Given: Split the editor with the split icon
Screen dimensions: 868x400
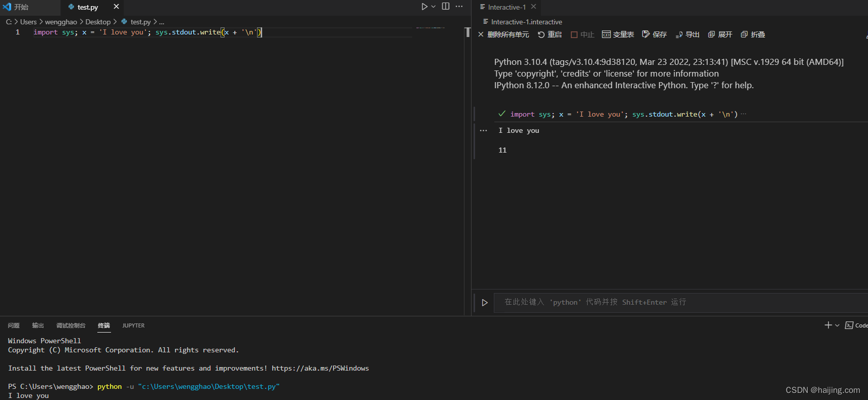Looking at the screenshot, I should (446, 7).
